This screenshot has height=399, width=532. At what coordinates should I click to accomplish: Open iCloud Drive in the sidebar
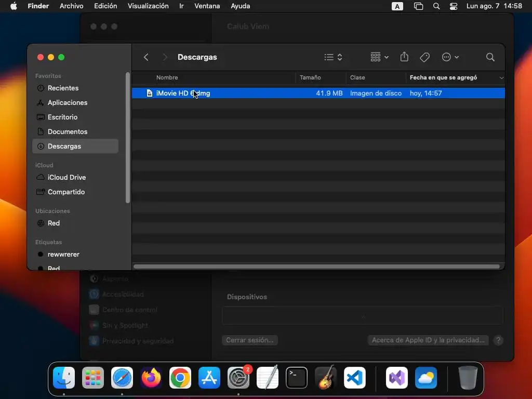tap(75, 178)
